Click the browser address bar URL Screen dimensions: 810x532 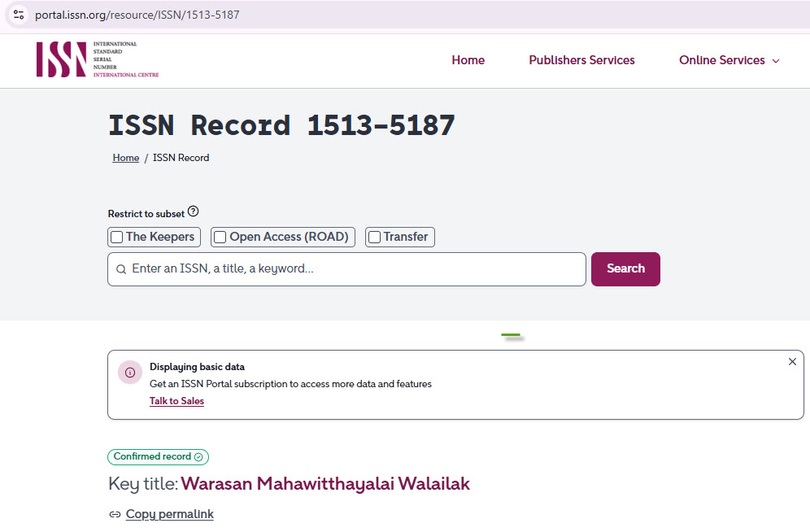click(x=137, y=15)
